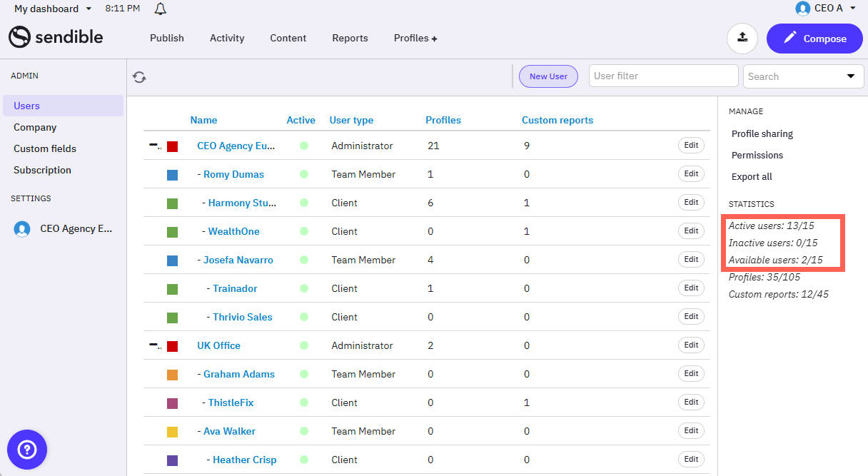This screenshot has height=476, width=868.
Task: Click the Profiles 35/105 statistic
Action: pos(764,277)
